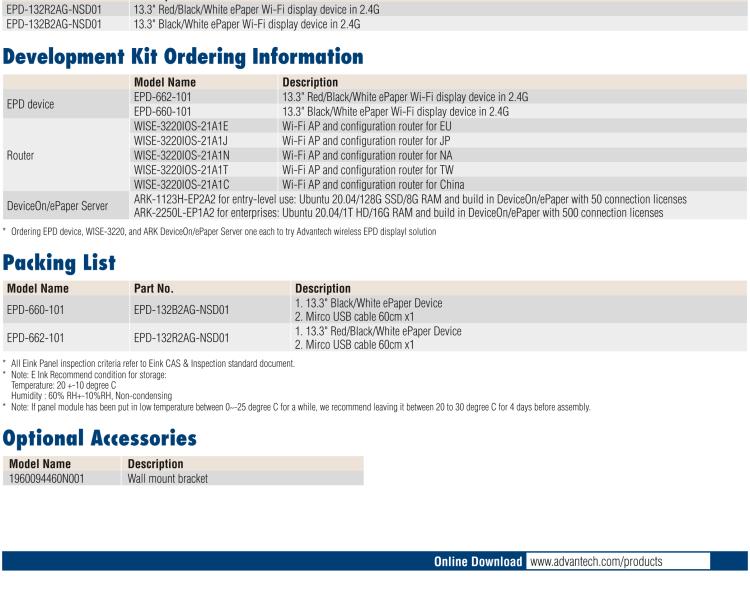Open the www.advantech.com/products link
The width and height of the screenshot is (750, 591).
click(x=595, y=561)
